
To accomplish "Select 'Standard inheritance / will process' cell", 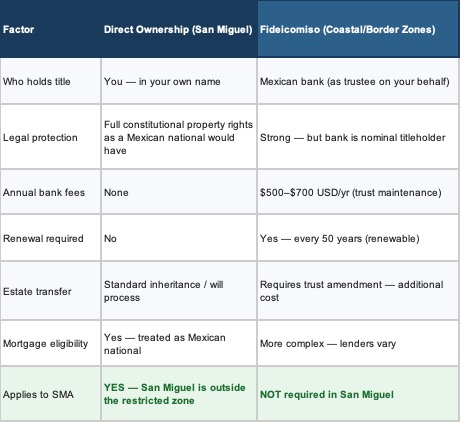I will tap(164, 291).
